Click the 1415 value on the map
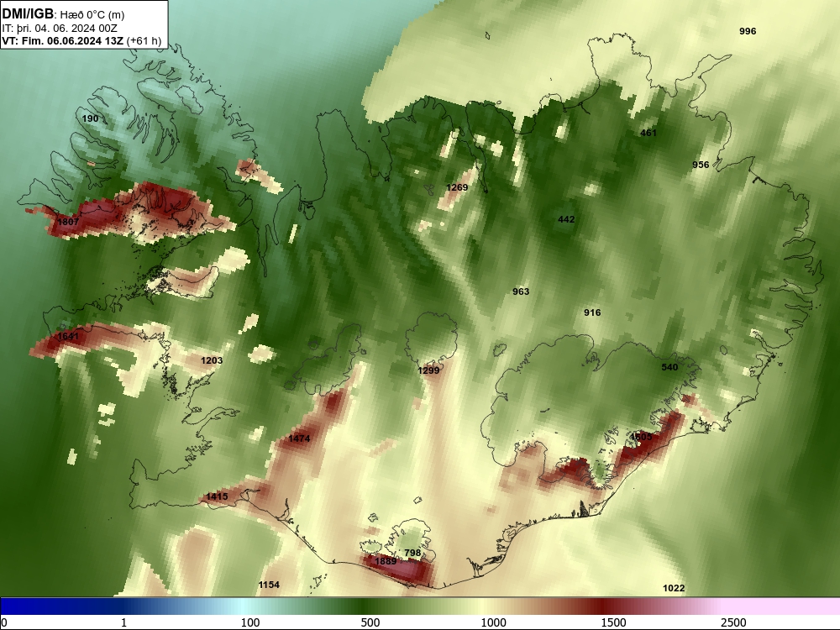 (x=217, y=496)
